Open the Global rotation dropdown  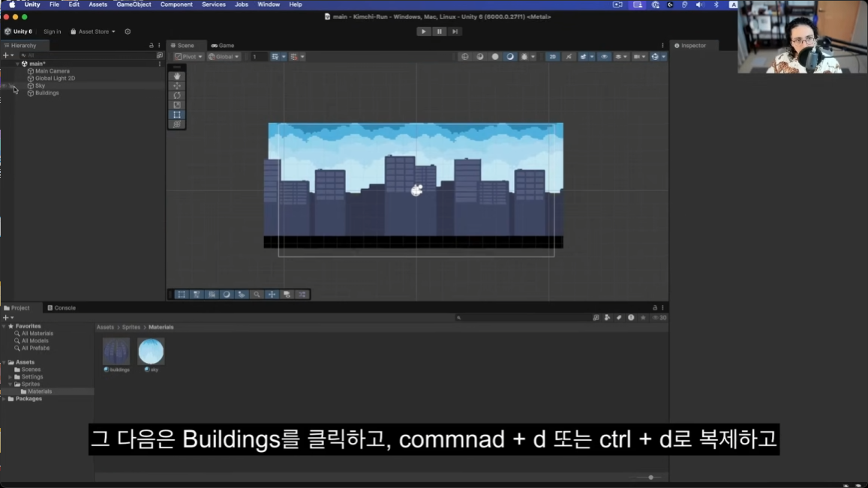coord(224,56)
